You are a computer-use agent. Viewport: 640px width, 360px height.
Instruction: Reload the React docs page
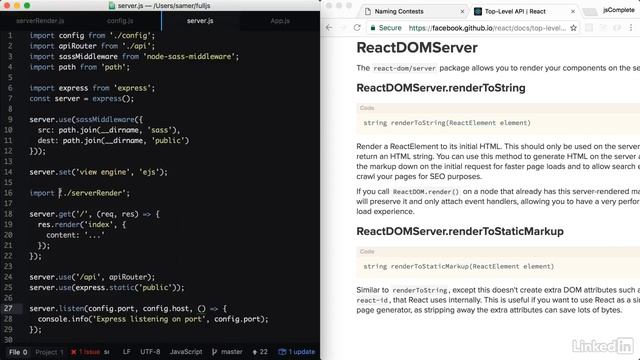[357, 28]
